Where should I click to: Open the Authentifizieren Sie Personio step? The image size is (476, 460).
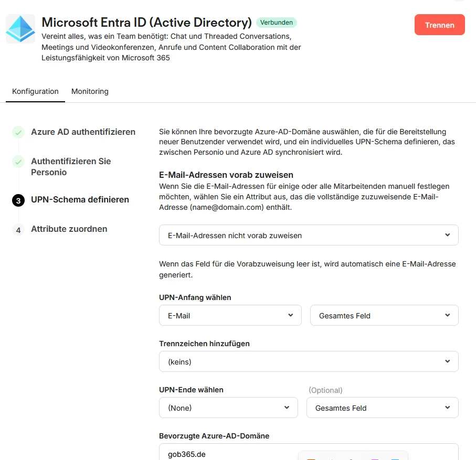pyautogui.click(x=71, y=167)
